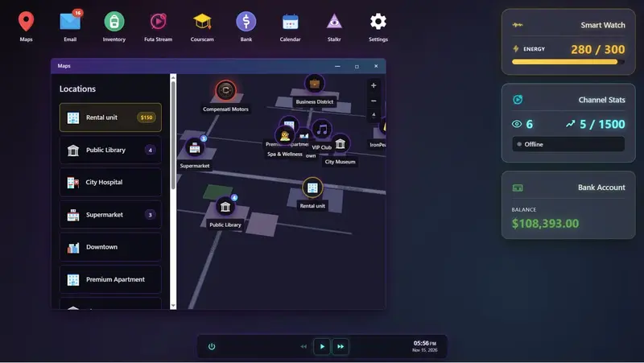Maximize the Maps window
This screenshot has height=363, width=644.
pos(357,66)
